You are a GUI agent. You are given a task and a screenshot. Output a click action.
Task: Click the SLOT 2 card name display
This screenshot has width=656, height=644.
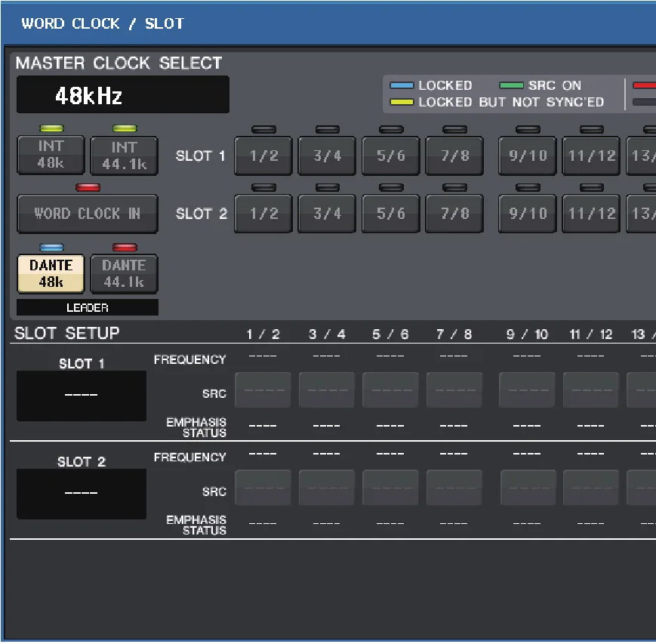click(82, 494)
